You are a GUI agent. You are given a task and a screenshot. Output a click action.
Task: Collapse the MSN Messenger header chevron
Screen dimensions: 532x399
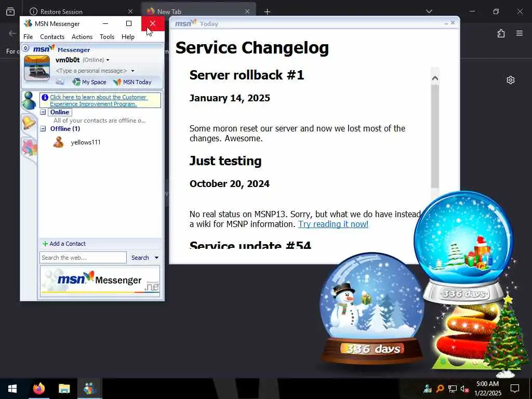tap(25, 48)
